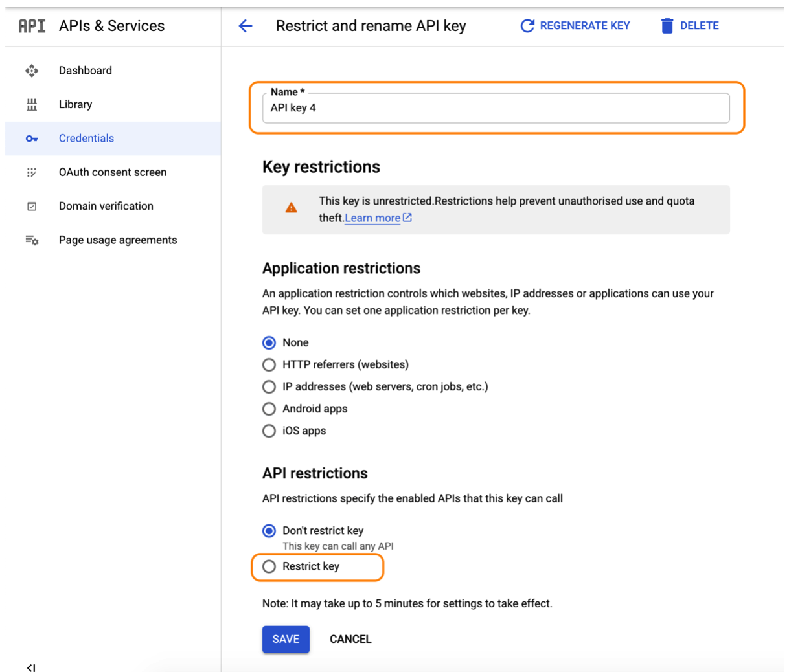Click the Page usage agreements icon
The height and width of the screenshot is (672, 789).
[x=32, y=240]
